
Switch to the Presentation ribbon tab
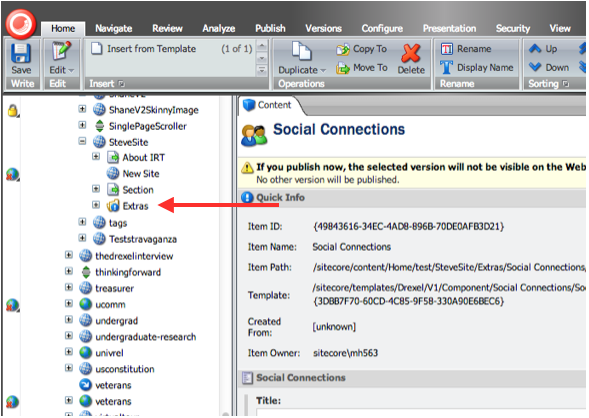[449, 29]
